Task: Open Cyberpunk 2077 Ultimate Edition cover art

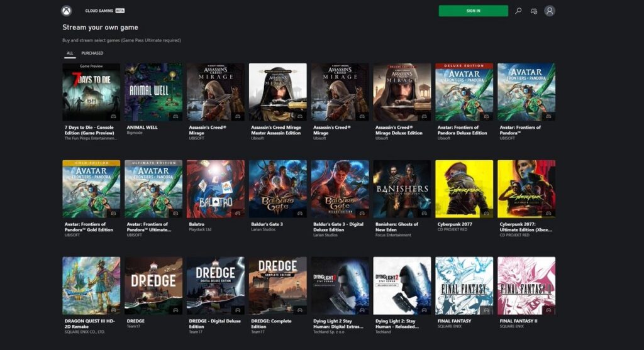Action: [526, 189]
